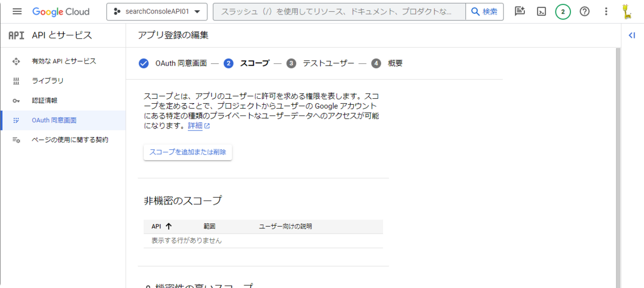The height and width of the screenshot is (288, 644).
Task: Click the vertical page scrollbar
Action: [x=618, y=167]
